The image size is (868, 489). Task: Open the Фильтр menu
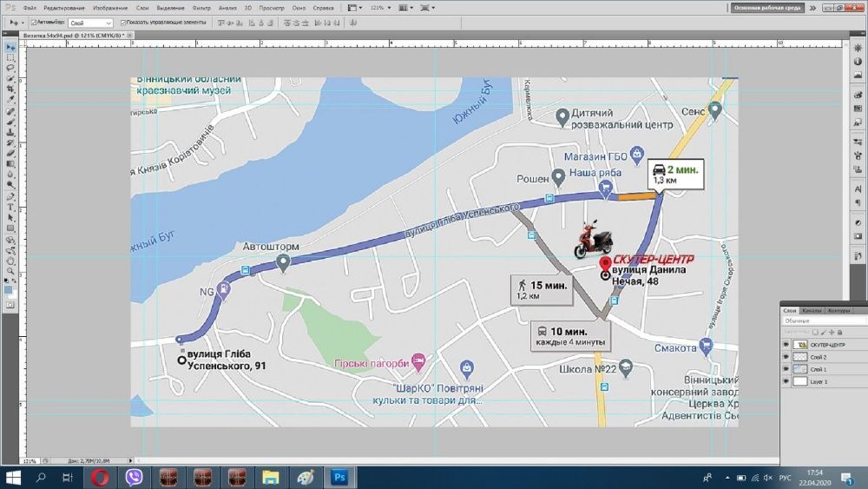pyautogui.click(x=201, y=8)
